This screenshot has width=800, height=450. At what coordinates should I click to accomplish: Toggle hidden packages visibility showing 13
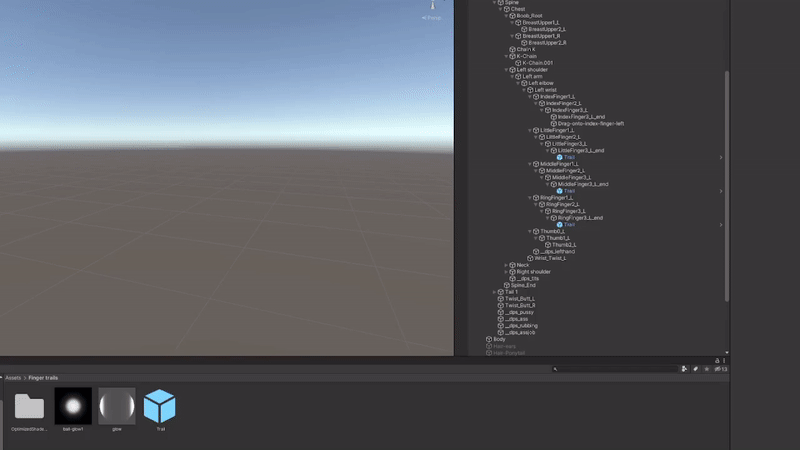(x=721, y=369)
